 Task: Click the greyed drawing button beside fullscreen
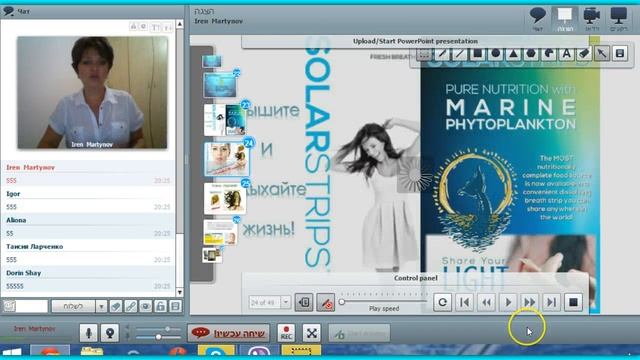(x=359, y=334)
